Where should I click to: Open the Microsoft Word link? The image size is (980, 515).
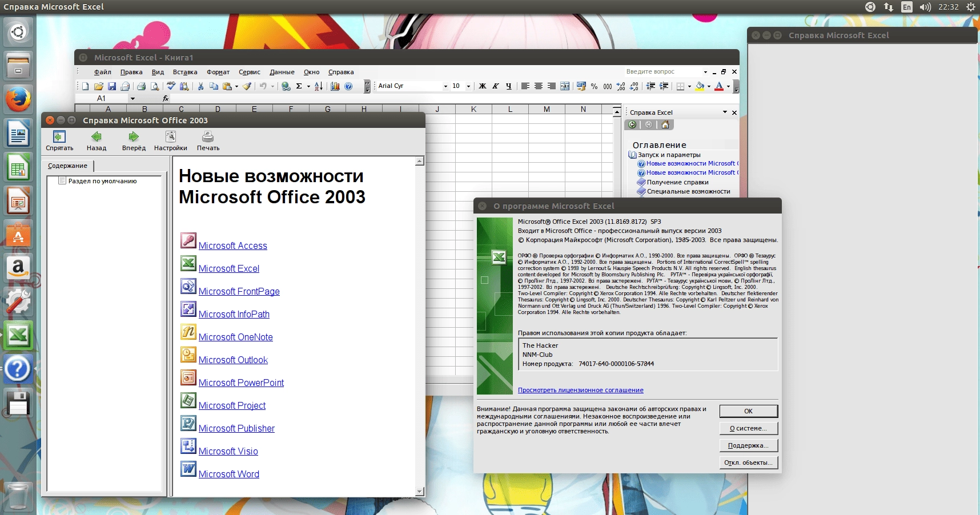click(x=229, y=474)
